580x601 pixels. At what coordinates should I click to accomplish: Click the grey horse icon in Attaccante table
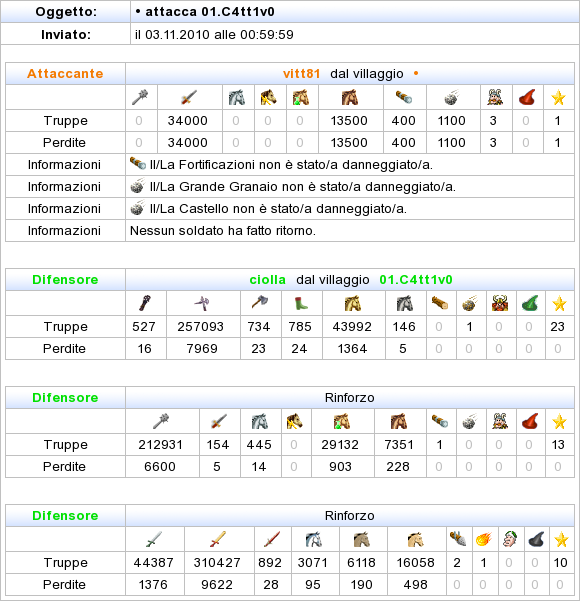point(237,97)
